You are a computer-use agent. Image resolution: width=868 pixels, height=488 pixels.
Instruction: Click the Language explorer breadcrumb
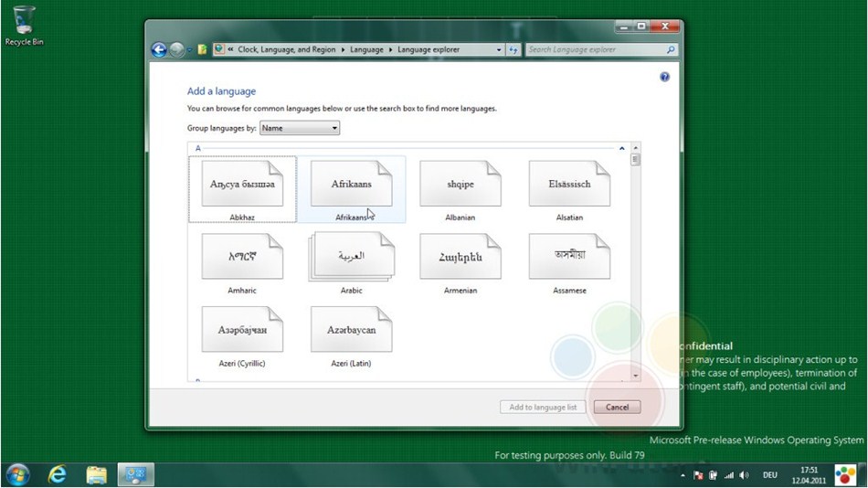click(x=429, y=49)
